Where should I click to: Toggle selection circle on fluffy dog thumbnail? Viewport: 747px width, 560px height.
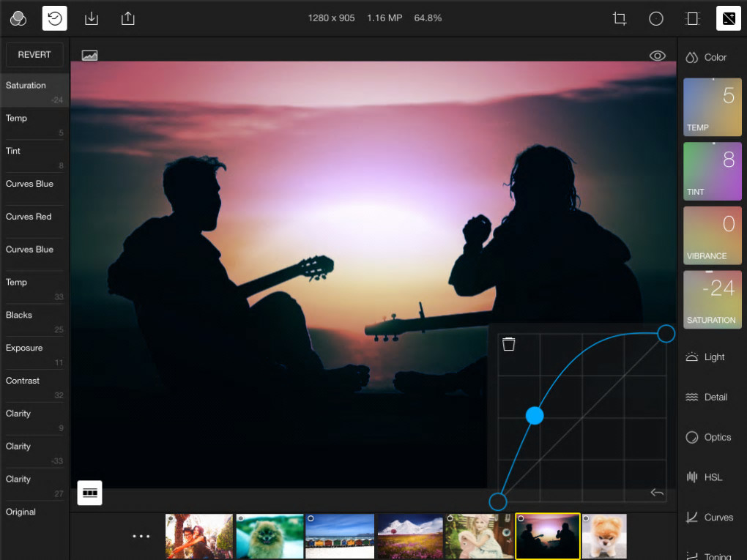pyautogui.click(x=241, y=518)
